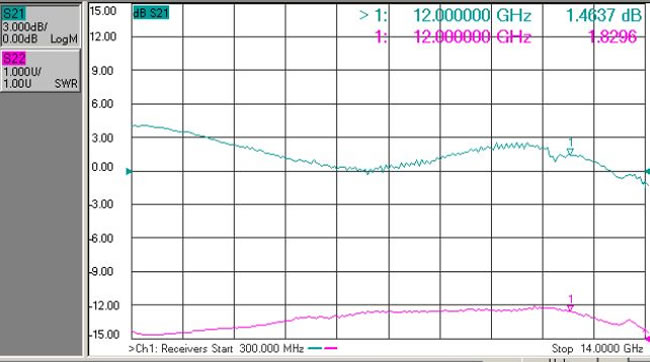Click the 15.00 y-axis label

[103, 11]
